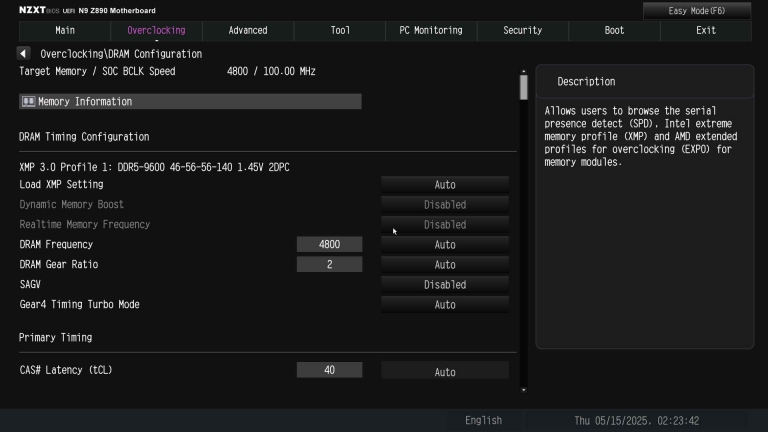
Task: Click the scrollbar down arrow
Action: (524, 390)
